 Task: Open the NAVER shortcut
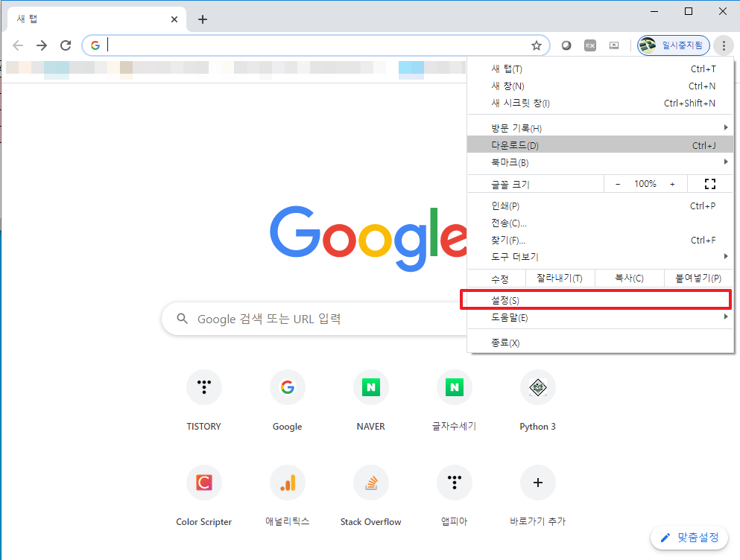coord(371,400)
